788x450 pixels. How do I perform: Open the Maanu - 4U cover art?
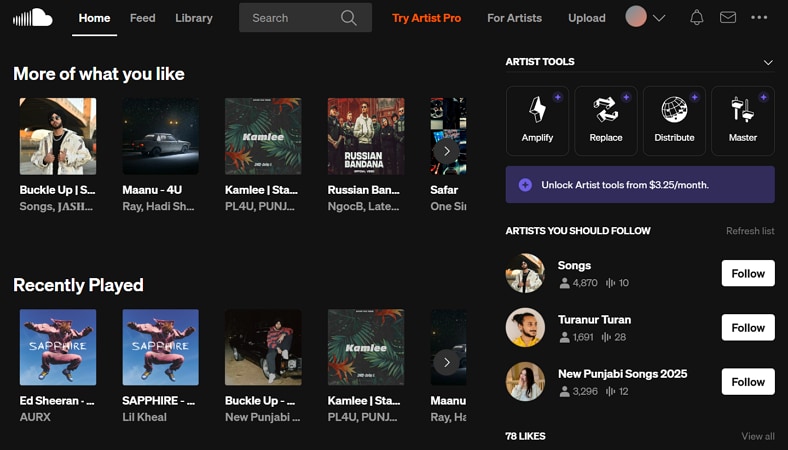(x=160, y=136)
